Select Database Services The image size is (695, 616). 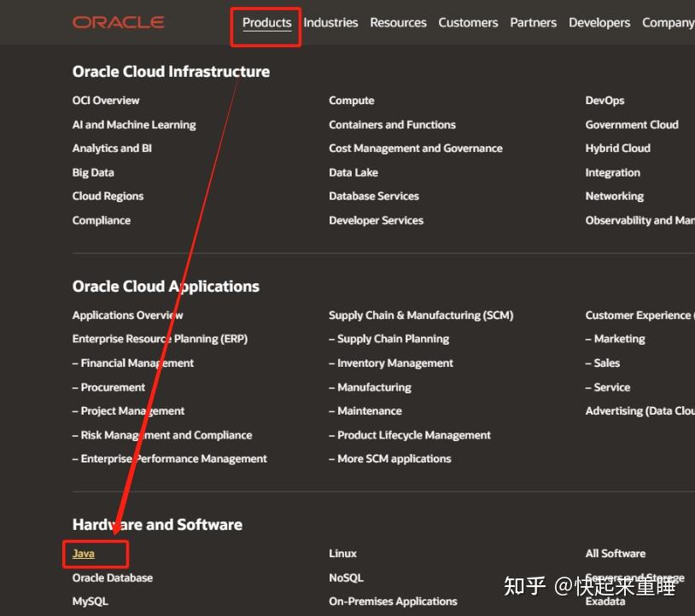(x=374, y=195)
